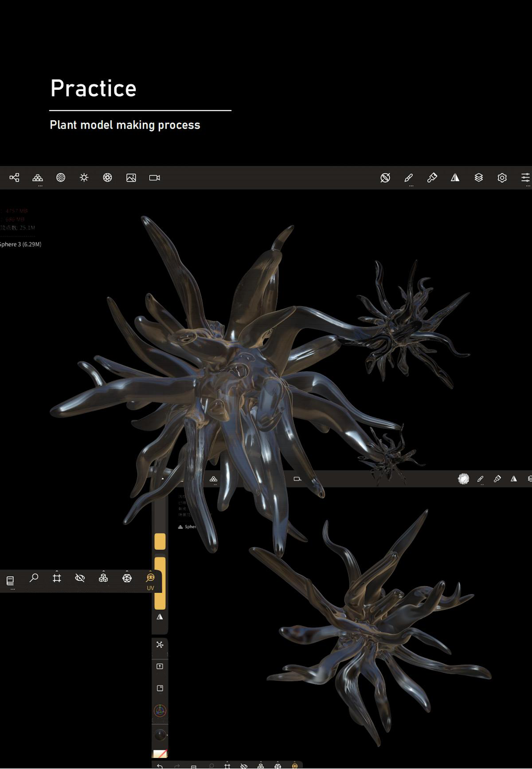
Task: Toggle the wireframe polyhedron display
Action: pyautogui.click(x=127, y=578)
